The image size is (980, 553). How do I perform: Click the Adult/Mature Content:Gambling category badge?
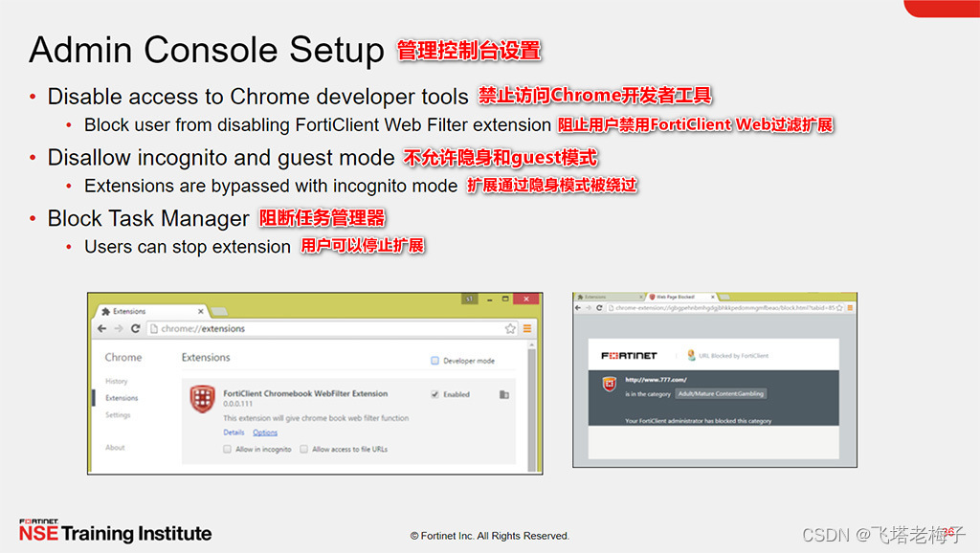[722, 393]
